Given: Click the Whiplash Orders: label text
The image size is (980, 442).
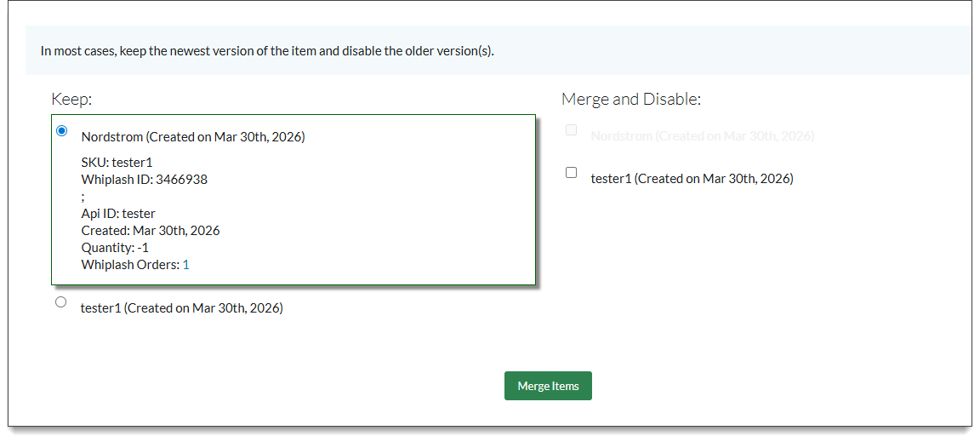Looking at the screenshot, I should pyautogui.click(x=130, y=265).
